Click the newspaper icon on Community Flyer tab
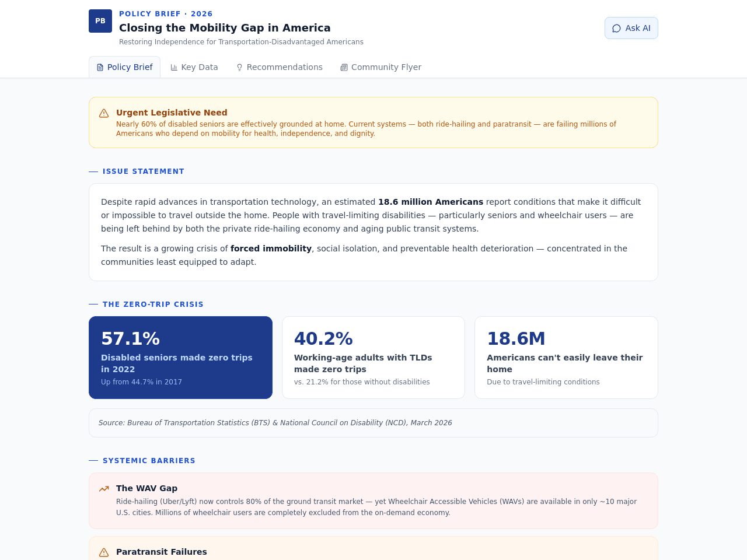 (x=344, y=68)
